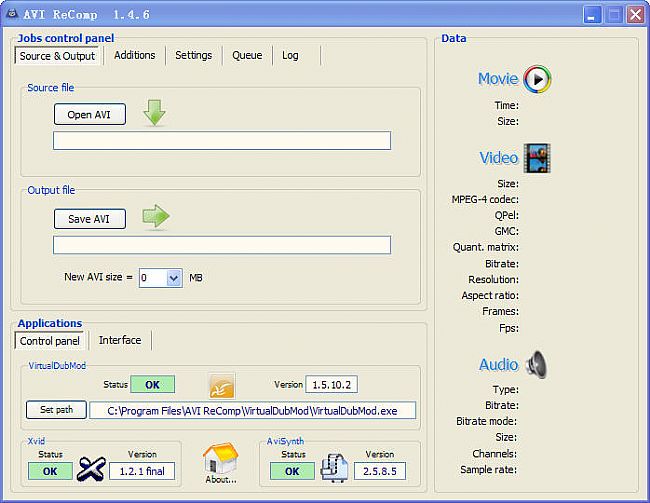Click the AviSynth version 2.5.8.5 field
This screenshot has height=503, width=650.
point(380,471)
